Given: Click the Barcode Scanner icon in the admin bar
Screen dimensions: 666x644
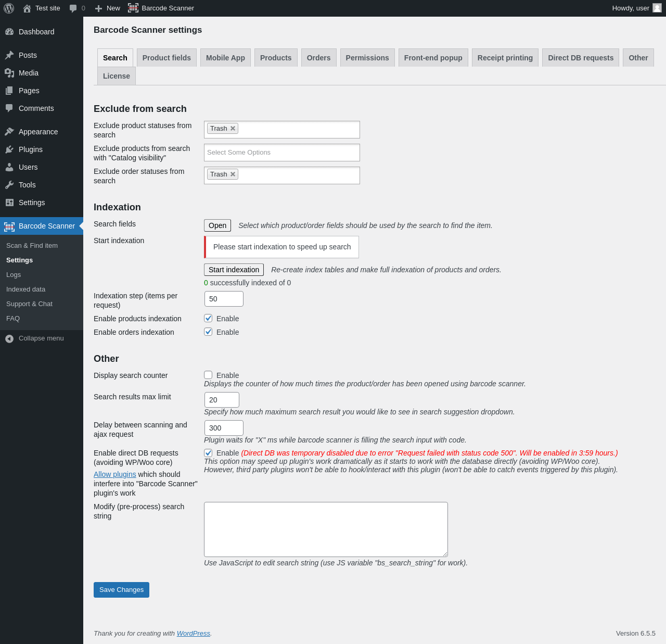Looking at the screenshot, I should tap(133, 8).
